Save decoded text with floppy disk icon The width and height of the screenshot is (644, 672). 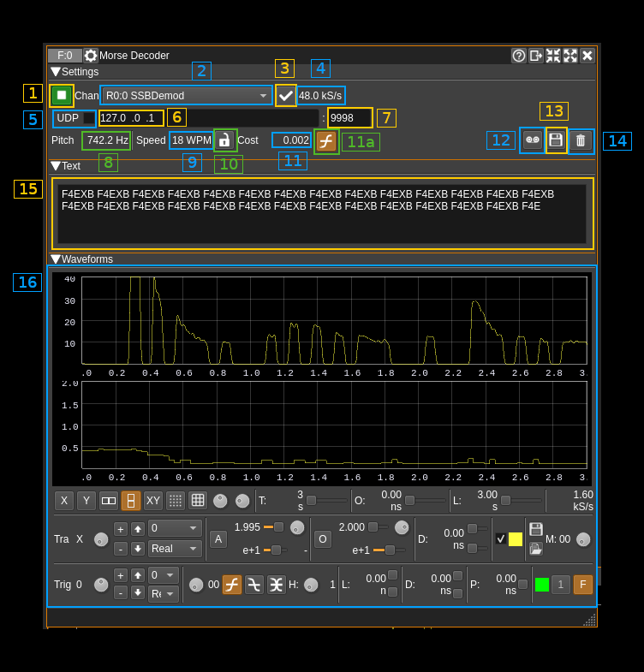[556, 140]
